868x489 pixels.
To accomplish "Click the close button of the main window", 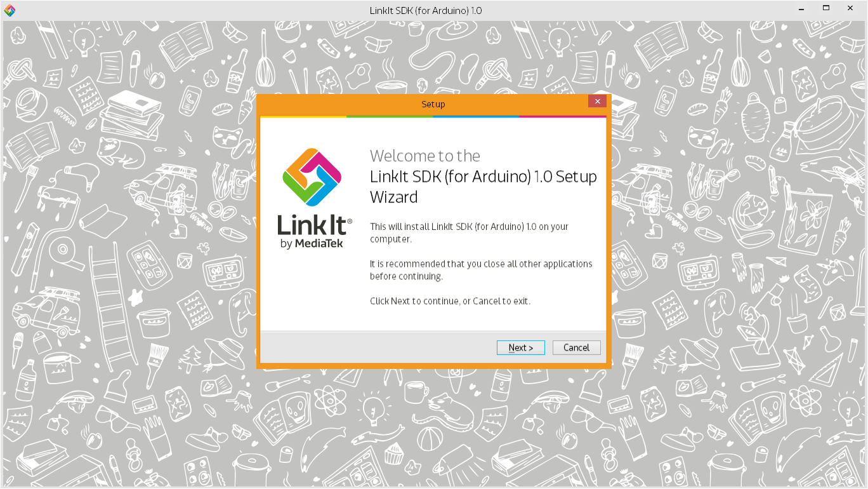I will pyautogui.click(x=850, y=9).
